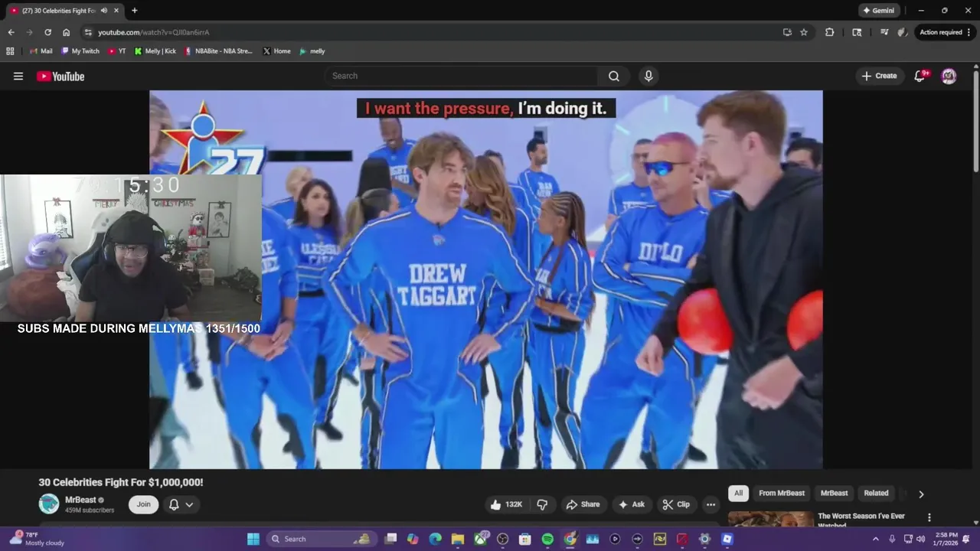This screenshot has width=980, height=551.
Task: Open the Chrome profile avatar
Action: coord(903,32)
